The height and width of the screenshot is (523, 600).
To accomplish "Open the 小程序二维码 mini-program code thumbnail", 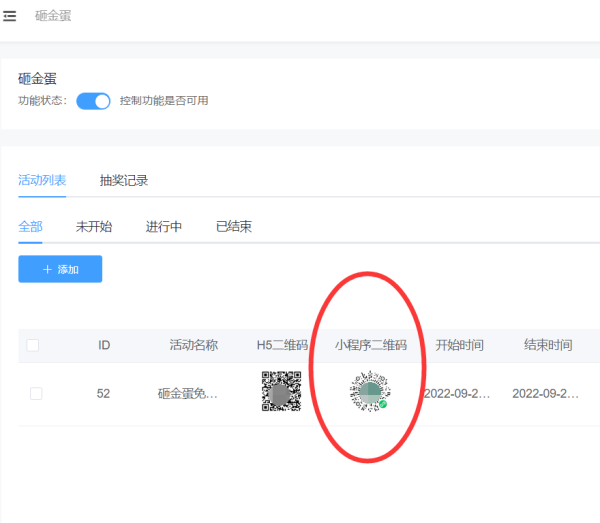I will click(x=370, y=391).
